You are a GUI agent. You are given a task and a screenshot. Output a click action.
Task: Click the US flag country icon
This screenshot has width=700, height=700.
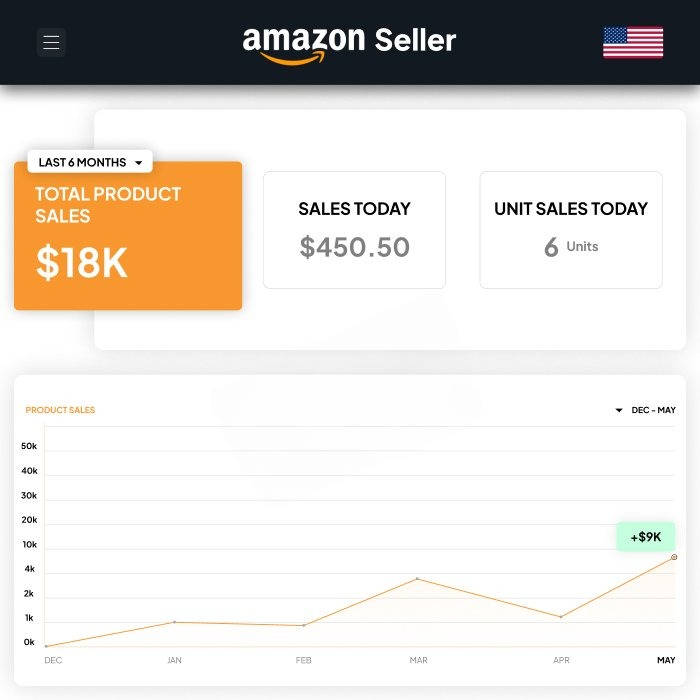pos(633,42)
